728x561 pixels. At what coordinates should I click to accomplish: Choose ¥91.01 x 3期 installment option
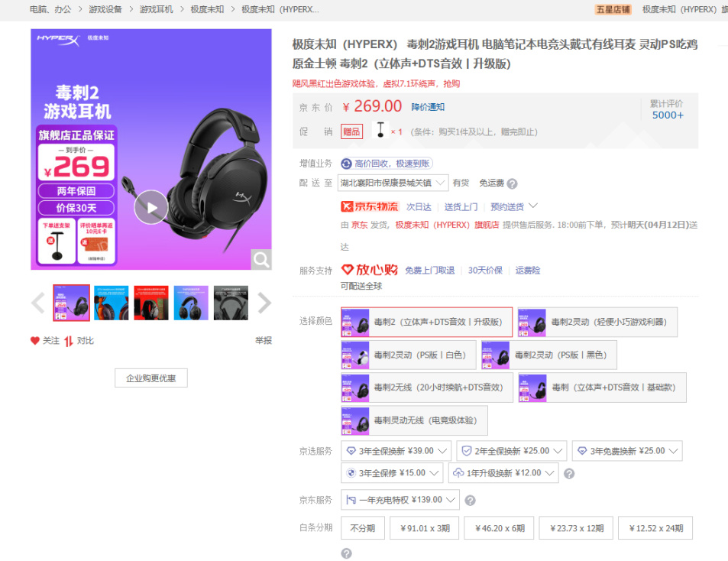[425, 528]
